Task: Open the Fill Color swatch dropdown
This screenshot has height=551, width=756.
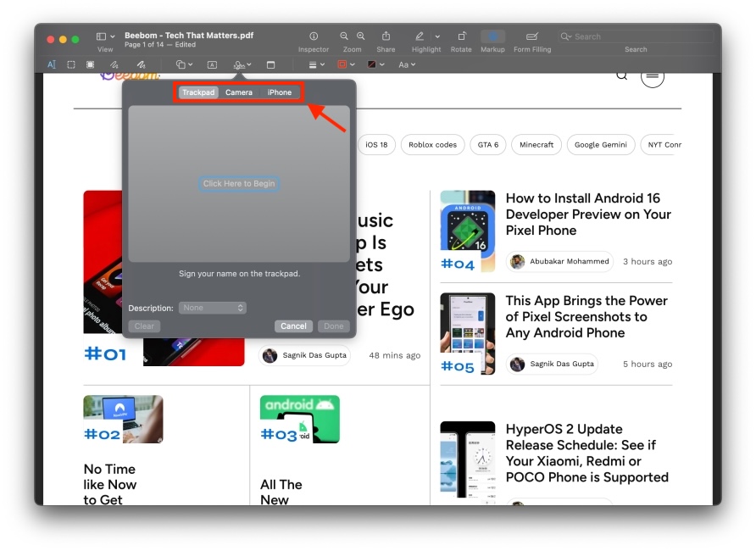Action: point(375,64)
